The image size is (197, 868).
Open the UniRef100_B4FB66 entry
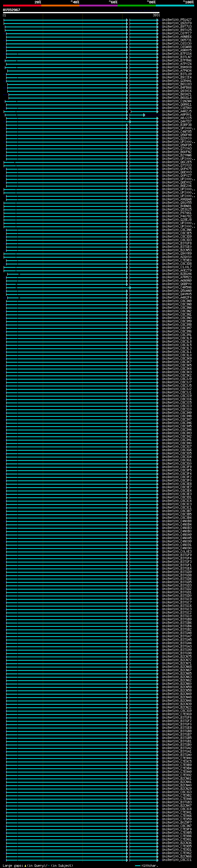[176, 88]
